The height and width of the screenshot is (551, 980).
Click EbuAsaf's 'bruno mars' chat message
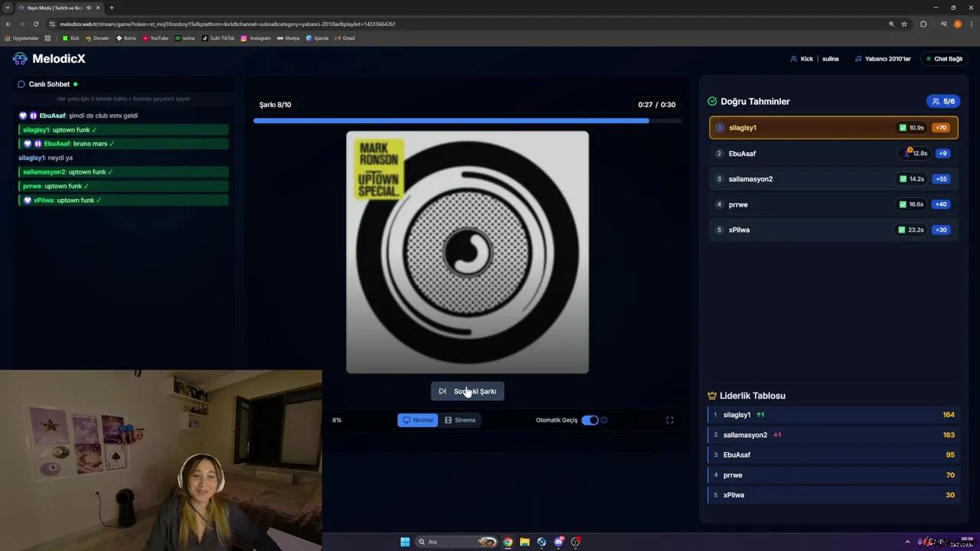(x=124, y=144)
